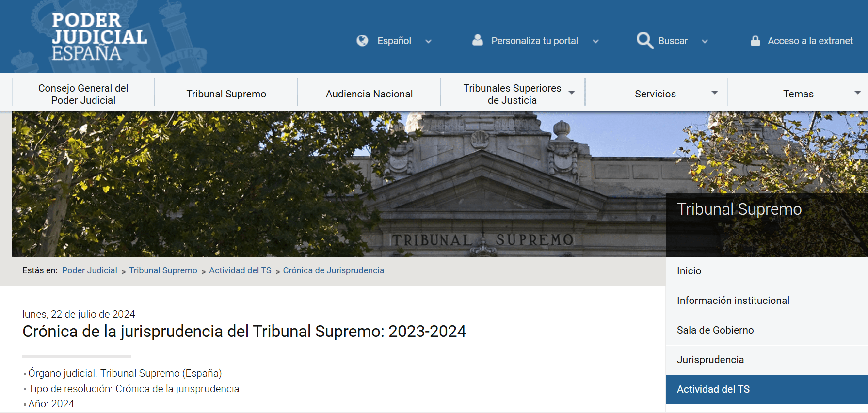This screenshot has height=413, width=868.
Task: Open Personaliza tu portal link
Action: click(534, 41)
